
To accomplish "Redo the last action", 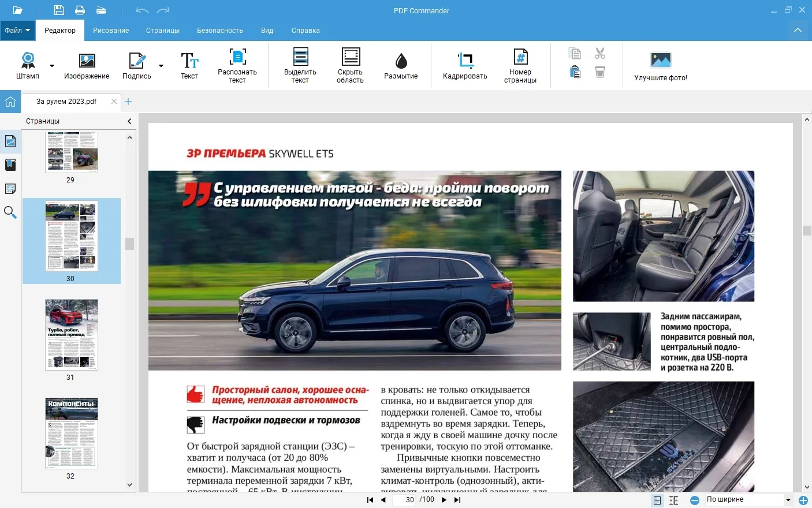I will coord(163,10).
